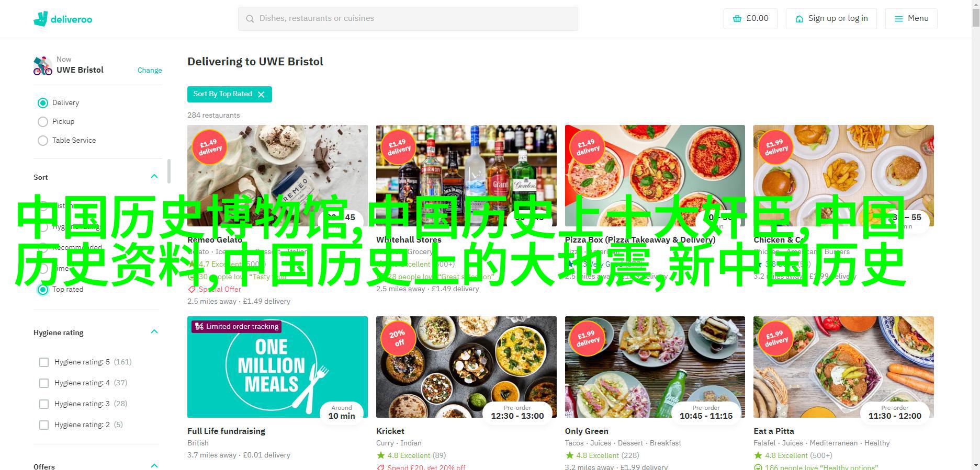Open the Only Green restaurant link
980x470 pixels.
click(586, 431)
